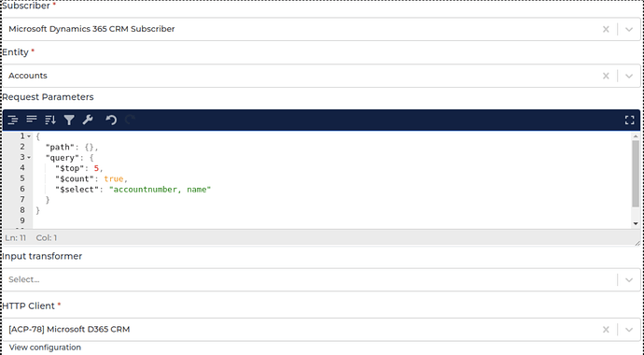Format the JSON in the editor toolbar

pos(13,120)
